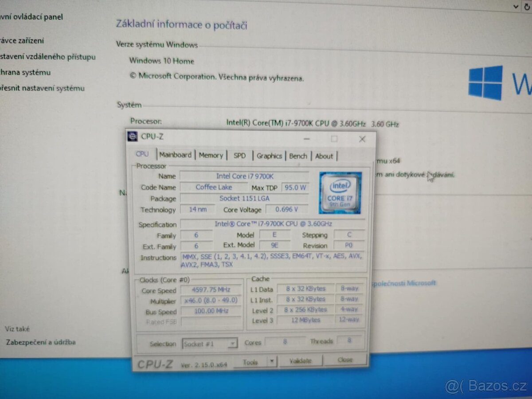Click the Bus Speed value 100.00 MHz
Screen dimensions: 532x399
pos(211,311)
